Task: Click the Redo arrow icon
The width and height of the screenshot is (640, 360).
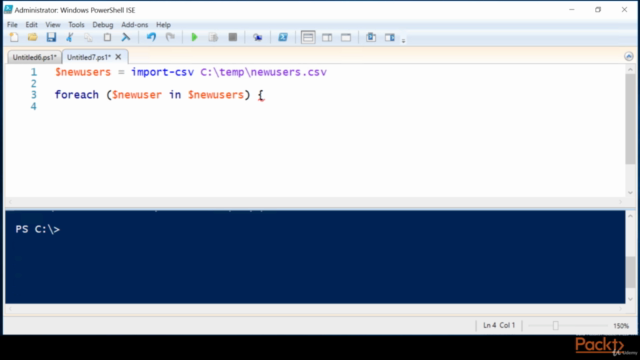Action: coord(170,38)
